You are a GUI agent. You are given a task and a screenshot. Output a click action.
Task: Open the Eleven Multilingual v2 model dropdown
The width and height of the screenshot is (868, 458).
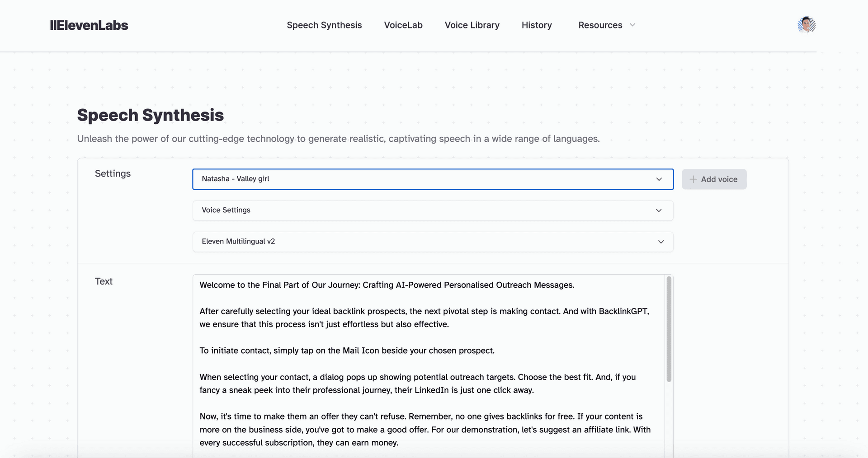[433, 242]
